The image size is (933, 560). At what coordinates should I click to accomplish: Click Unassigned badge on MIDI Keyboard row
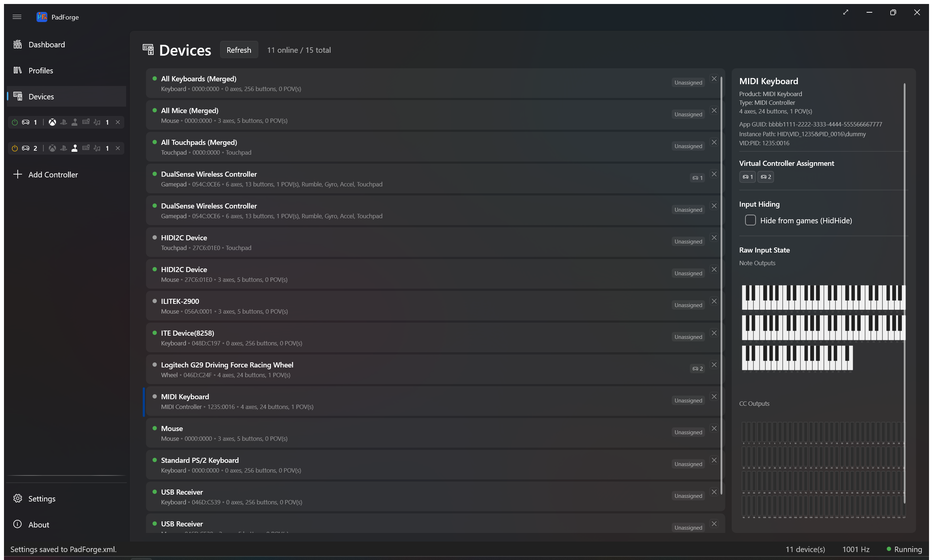coord(688,400)
